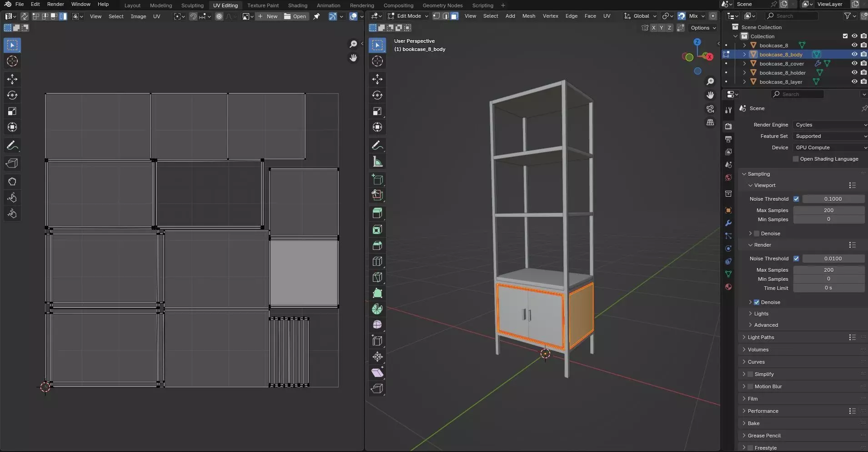
Task: Switch to Geometry Nodes workspace tab
Action: (x=442, y=5)
